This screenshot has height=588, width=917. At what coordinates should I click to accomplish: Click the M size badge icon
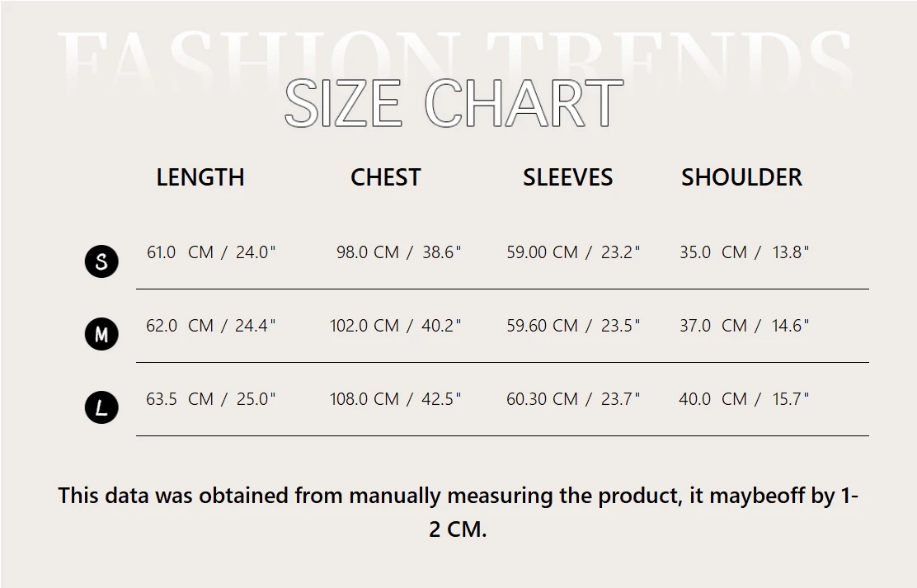tap(101, 334)
